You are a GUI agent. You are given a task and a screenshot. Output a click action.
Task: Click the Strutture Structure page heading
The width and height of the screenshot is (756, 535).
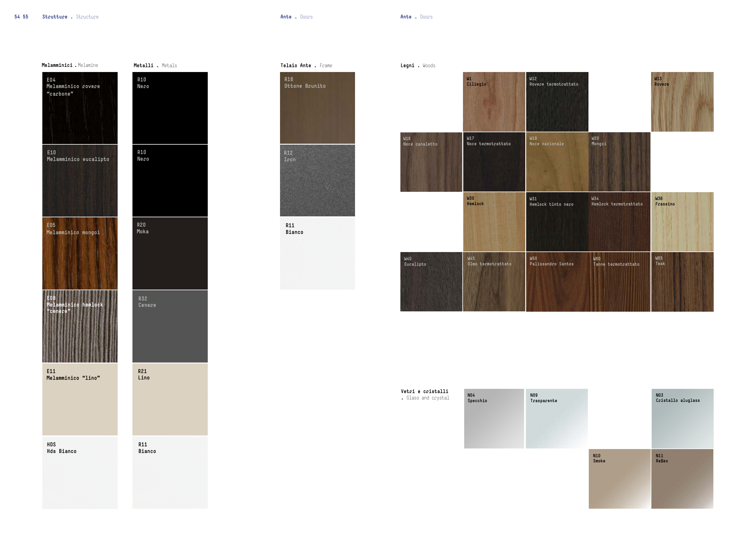(70, 17)
